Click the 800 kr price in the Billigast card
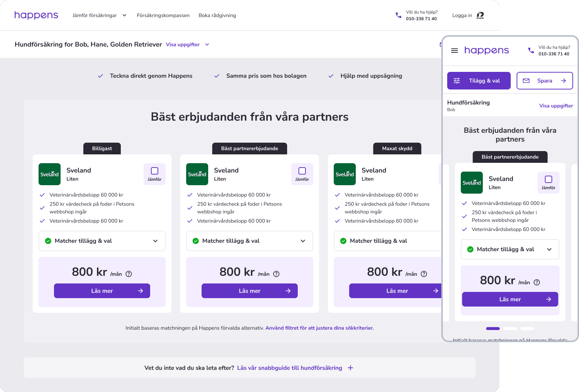This screenshot has height=392, width=579. coord(90,272)
